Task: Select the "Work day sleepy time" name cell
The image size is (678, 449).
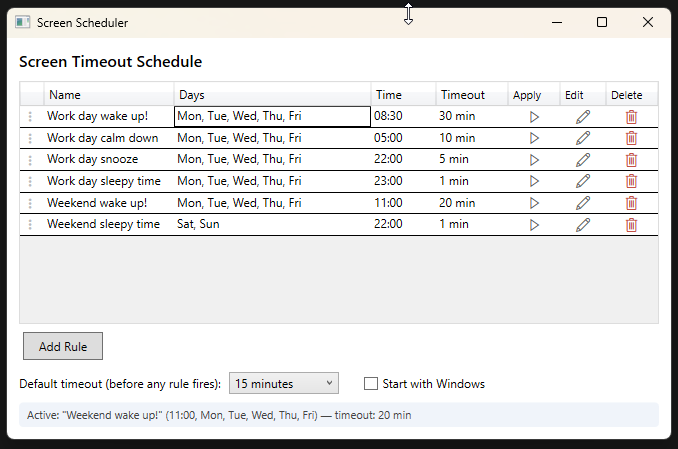Action: 109,181
